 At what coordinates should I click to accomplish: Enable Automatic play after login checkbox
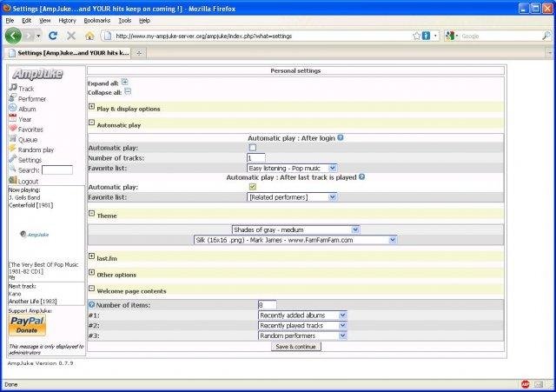tap(253, 148)
